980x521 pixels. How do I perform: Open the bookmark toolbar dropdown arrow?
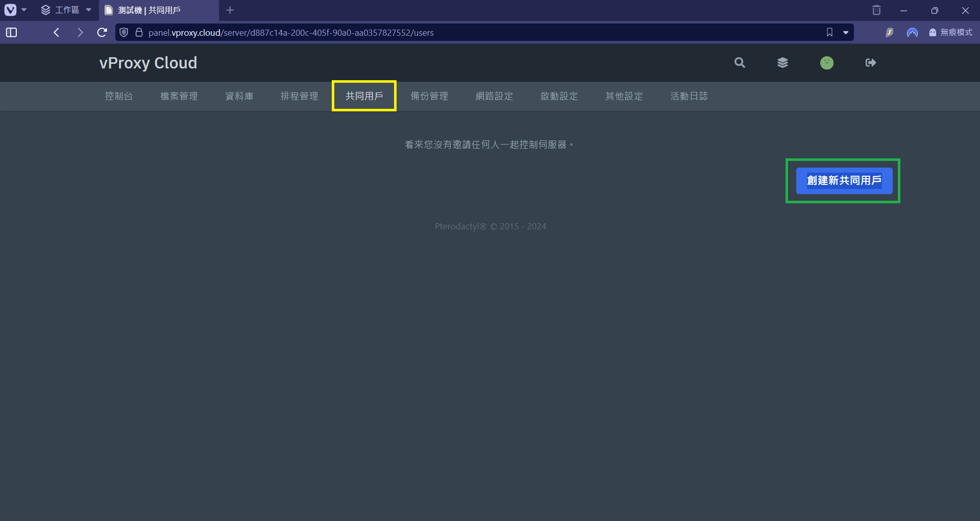click(x=846, y=32)
